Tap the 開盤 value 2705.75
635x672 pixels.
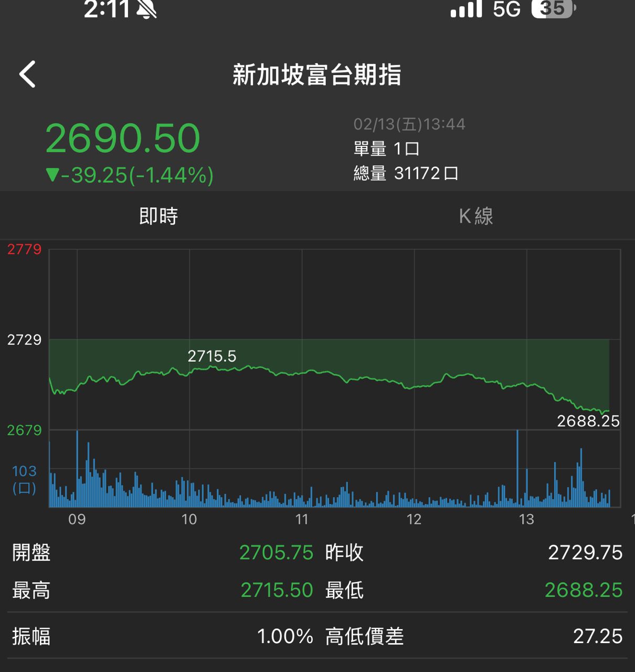point(276,553)
